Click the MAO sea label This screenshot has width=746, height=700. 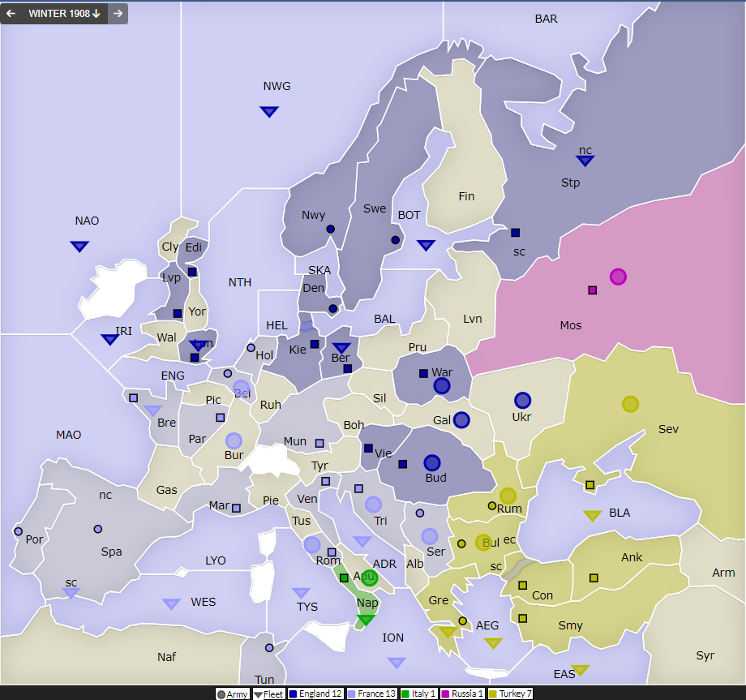[x=68, y=435]
